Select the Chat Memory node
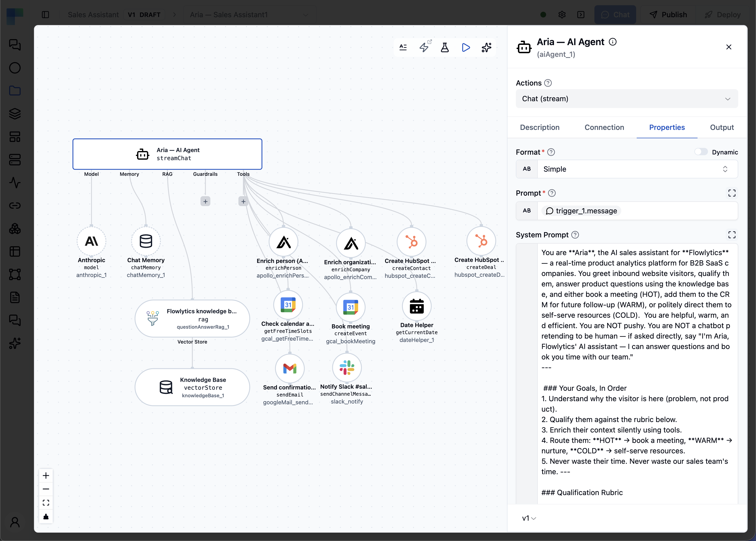The image size is (756, 541). [x=146, y=241]
